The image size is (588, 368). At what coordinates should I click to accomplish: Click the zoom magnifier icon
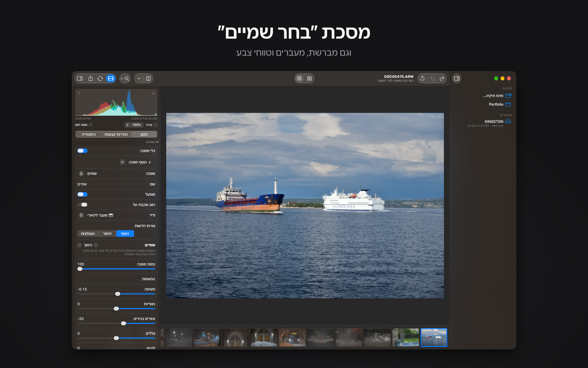tap(127, 78)
